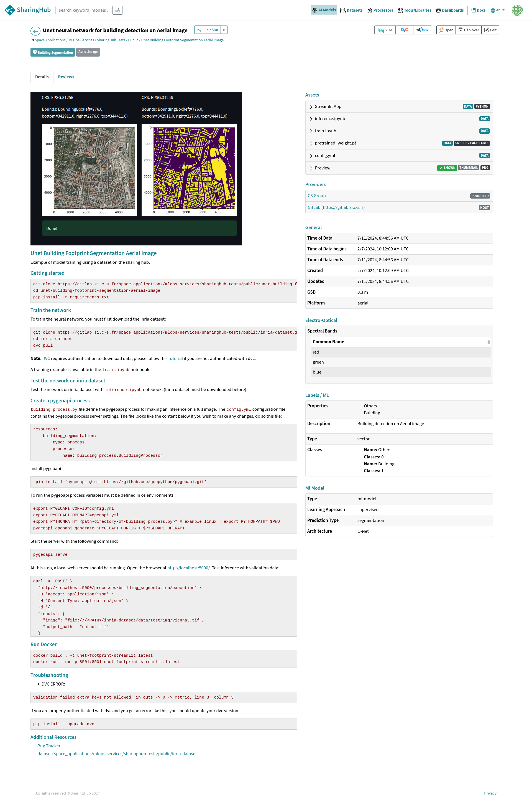Click the 'pygeoapi serve' code block
Viewport: 532px width, 802px height.
tap(163, 554)
